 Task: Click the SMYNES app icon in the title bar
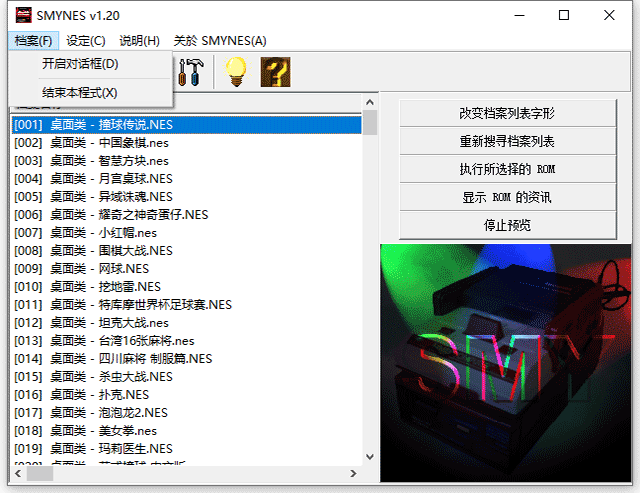click(23, 16)
